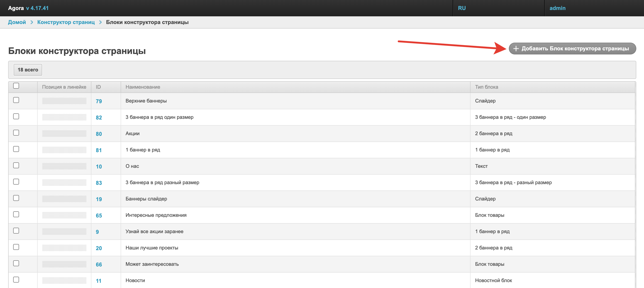This screenshot has height=288, width=644.
Task: Go to Домой in breadcrumbs
Action: pos(17,22)
